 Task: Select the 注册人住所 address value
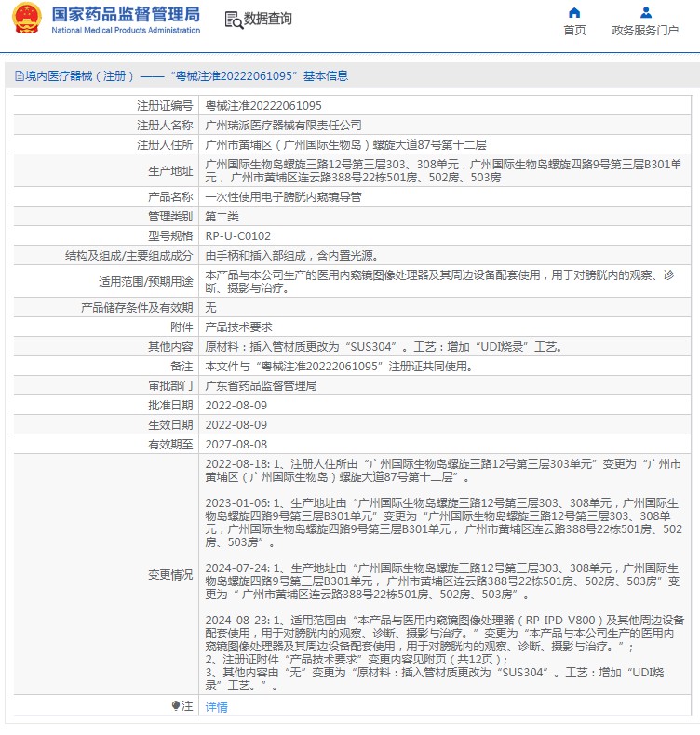[x=345, y=145]
